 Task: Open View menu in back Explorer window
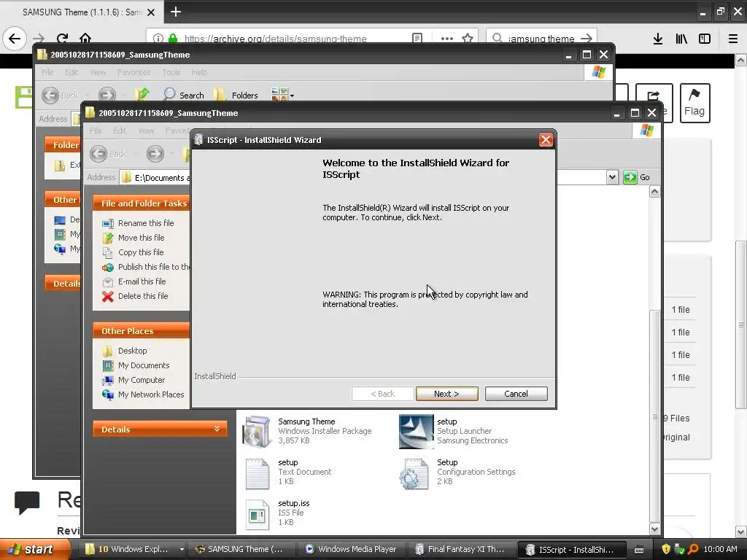tap(98, 72)
